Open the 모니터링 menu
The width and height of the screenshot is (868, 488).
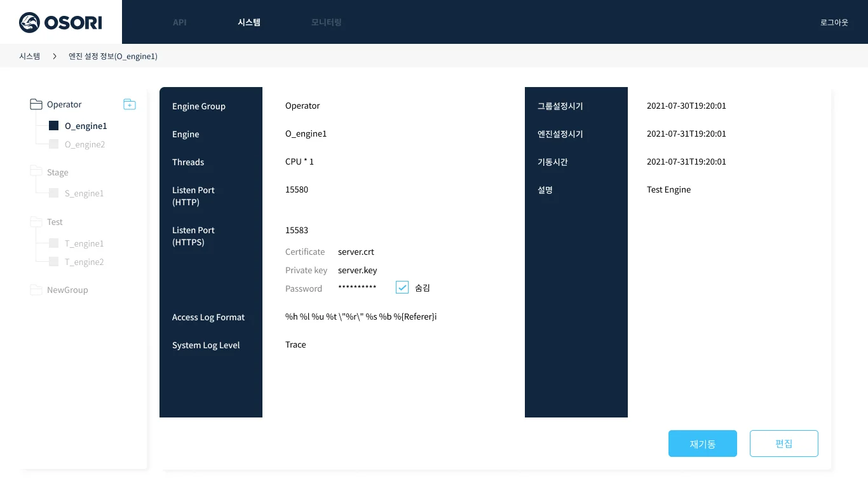coord(327,22)
